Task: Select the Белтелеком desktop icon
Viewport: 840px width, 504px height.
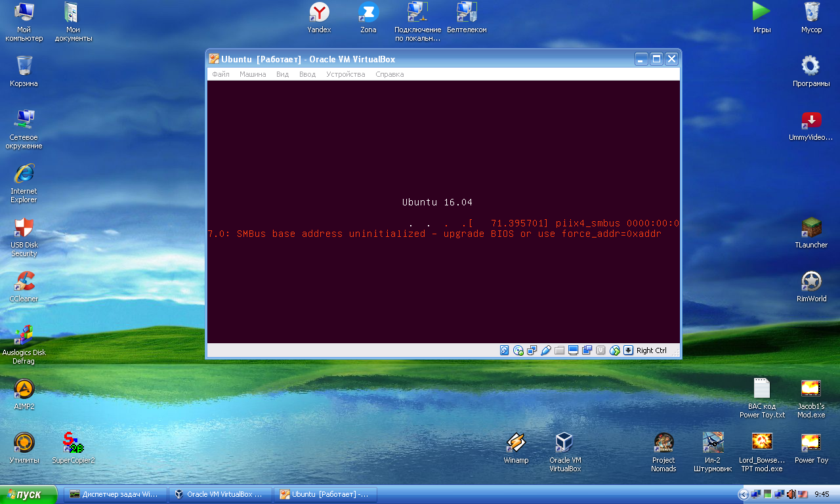Action: [467, 17]
